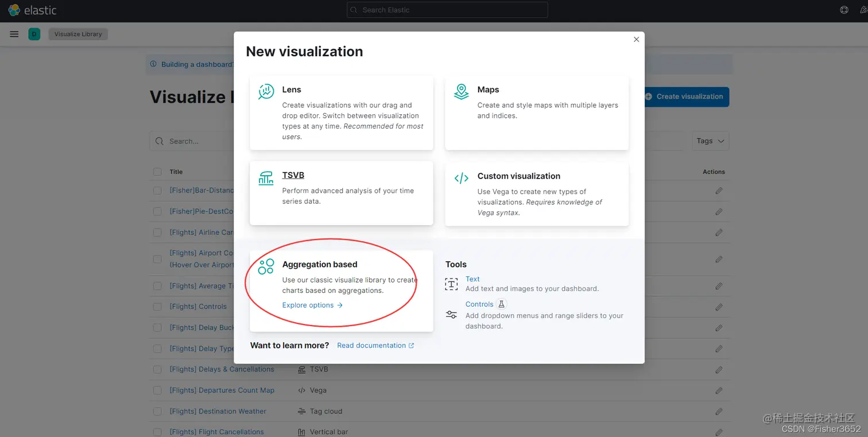Sort by the Title column header

pos(176,172)
